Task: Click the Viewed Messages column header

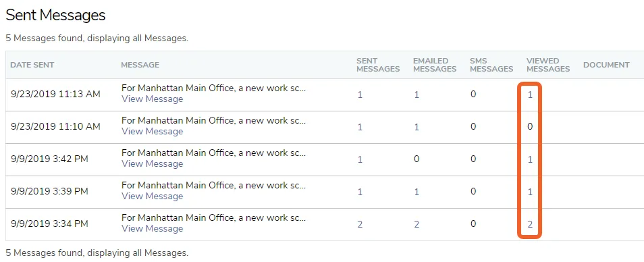Action: (548, 65)
